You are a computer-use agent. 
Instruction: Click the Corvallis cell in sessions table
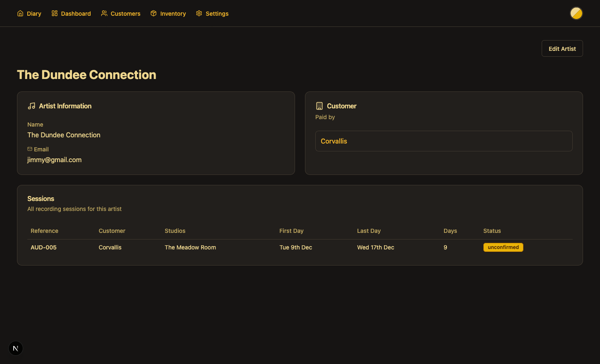click(110, 247)
